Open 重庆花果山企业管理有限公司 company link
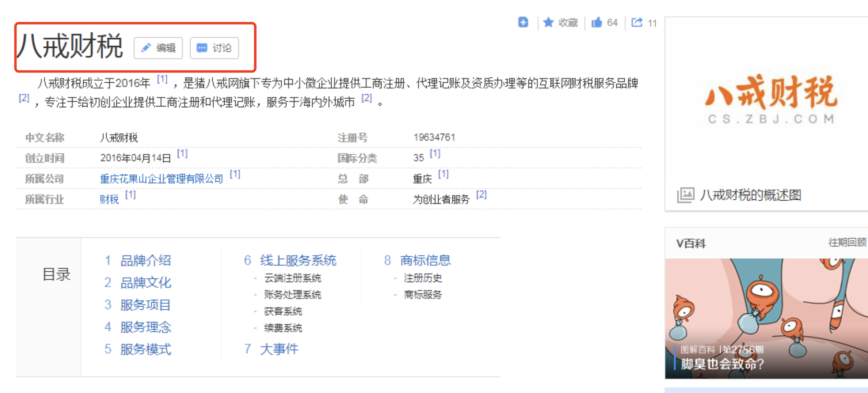The image size is (868, 393). point(161,179)
